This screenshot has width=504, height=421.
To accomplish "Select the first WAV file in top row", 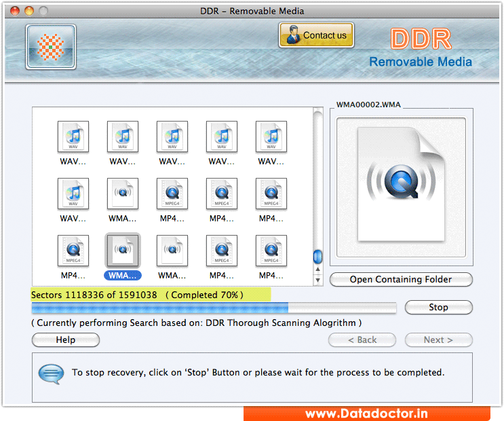I will (x=73, y=136).
